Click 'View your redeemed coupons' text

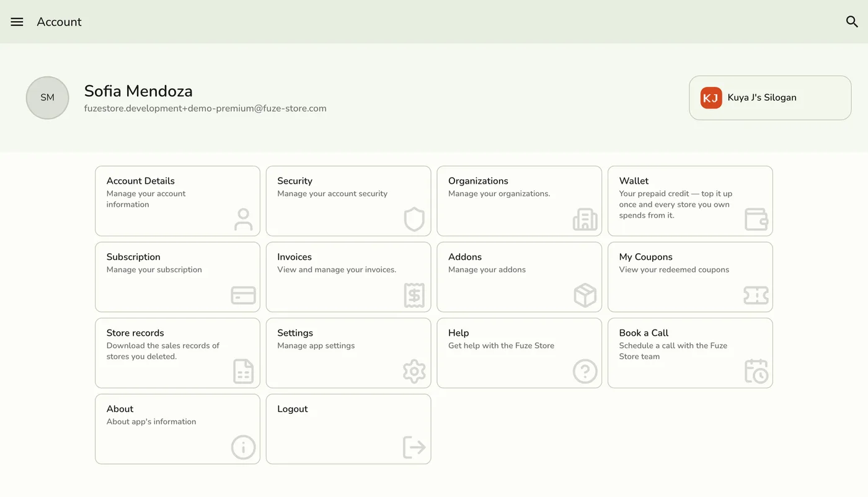674,270
